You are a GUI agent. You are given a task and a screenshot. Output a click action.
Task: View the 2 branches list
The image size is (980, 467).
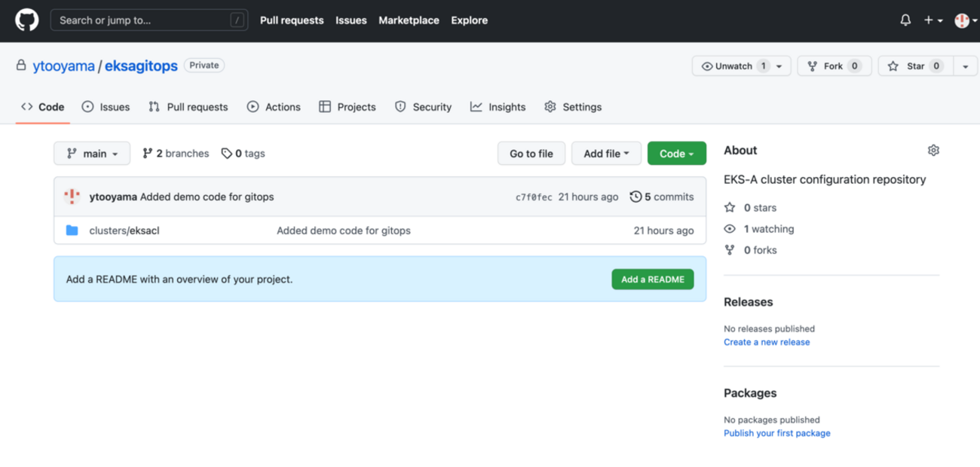[176, 154]
